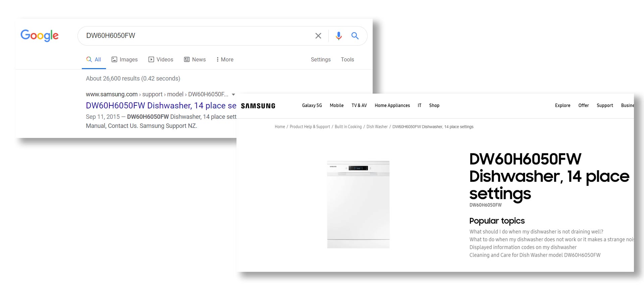This screenshot has height=297, width=644.
Task: Select Galaxy 5G in the Samsung navigation
Action: pyautogui.click(x=312, y=105)
